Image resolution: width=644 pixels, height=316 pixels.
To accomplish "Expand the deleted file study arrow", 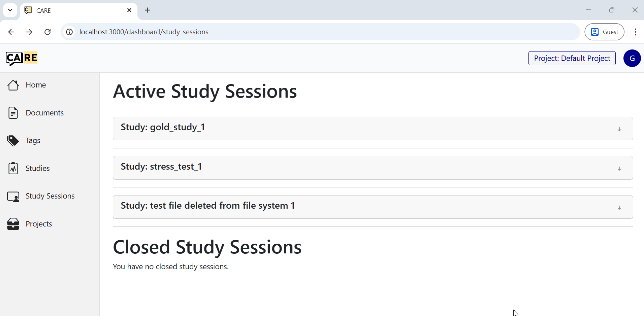I will (619, 208).
